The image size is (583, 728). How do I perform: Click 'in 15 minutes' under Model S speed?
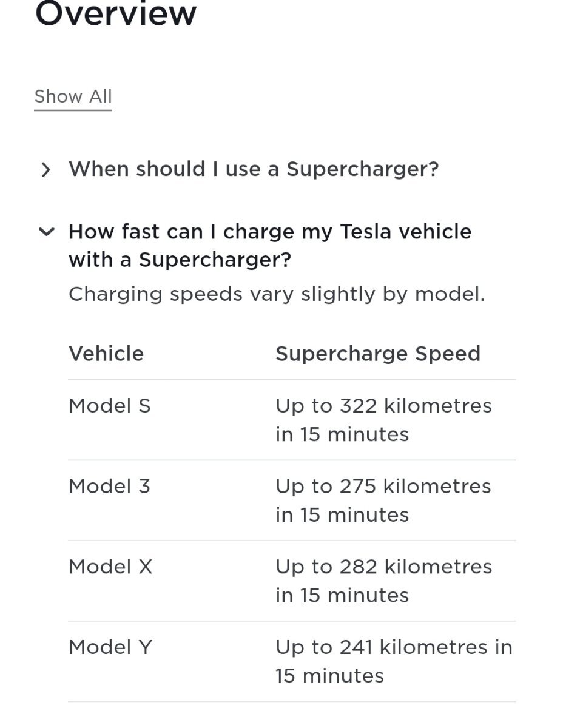click(x=342, y=434)
